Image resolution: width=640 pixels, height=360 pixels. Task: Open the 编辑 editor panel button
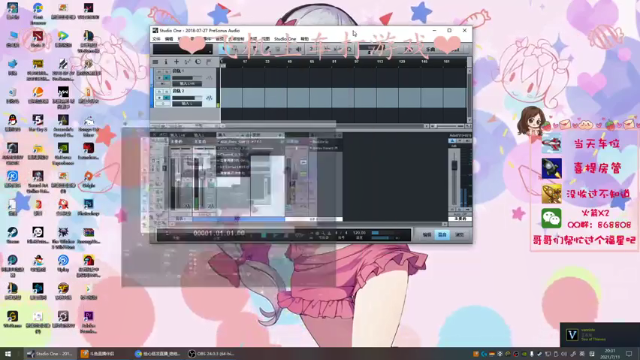point(427,235)
